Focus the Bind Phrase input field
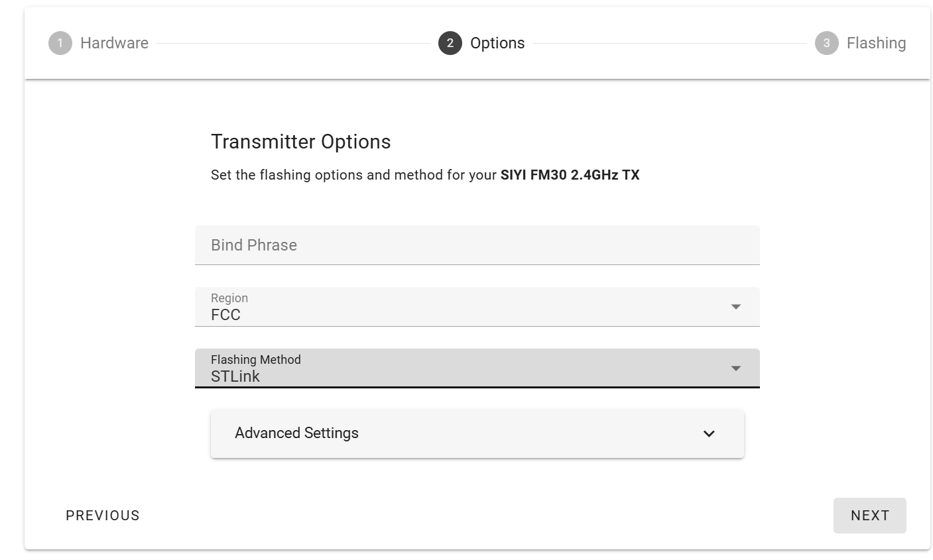This screenshot has height=560, width=933. 477,245
